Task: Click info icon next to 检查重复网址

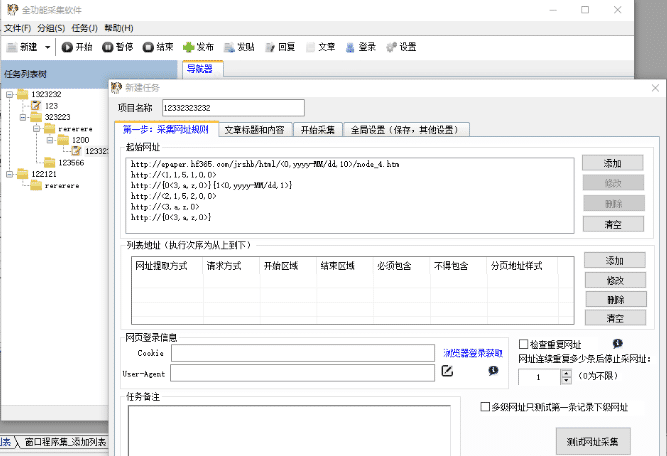Action: pos(618,343)
